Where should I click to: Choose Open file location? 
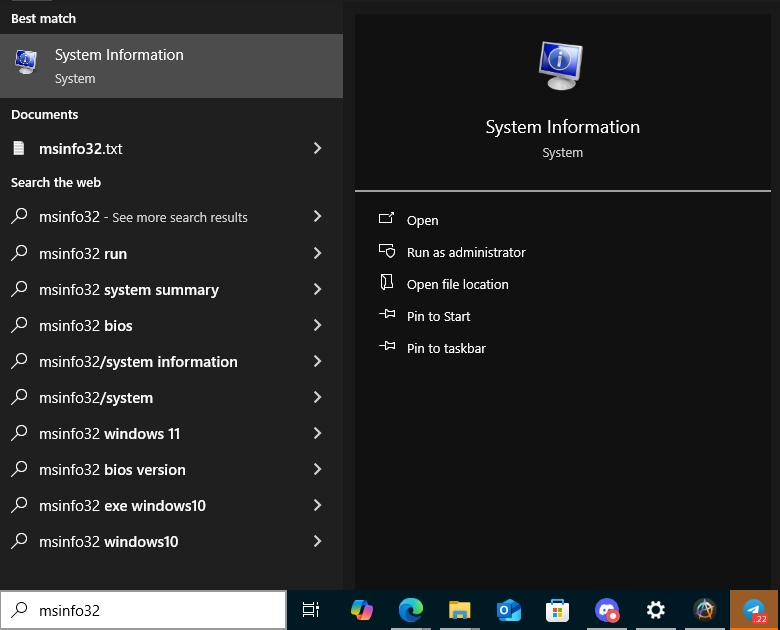point(457,284)
